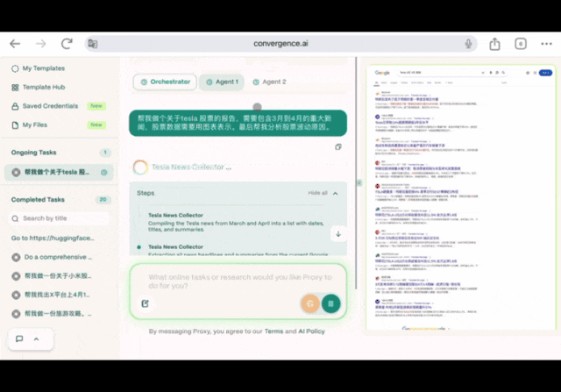Click the orange button in prompt box
The height and width of the screenshot is (392, 561).
(x=310, y=303)
